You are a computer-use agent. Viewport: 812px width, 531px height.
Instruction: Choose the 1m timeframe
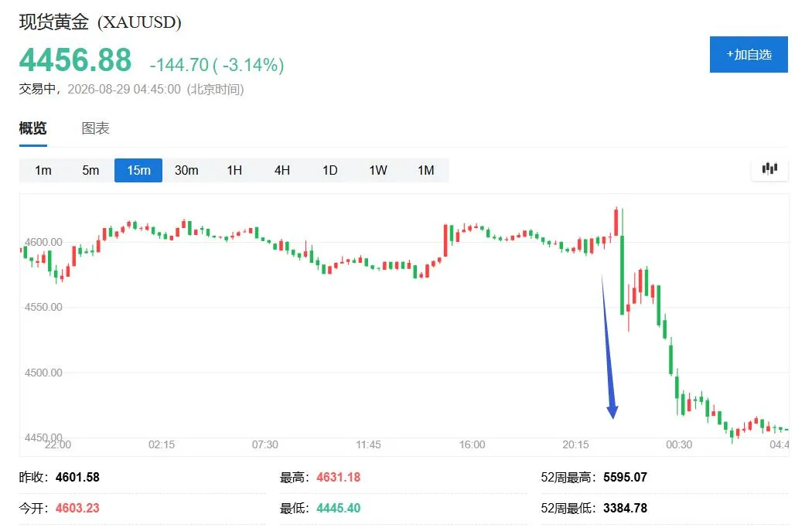(43, 170)
